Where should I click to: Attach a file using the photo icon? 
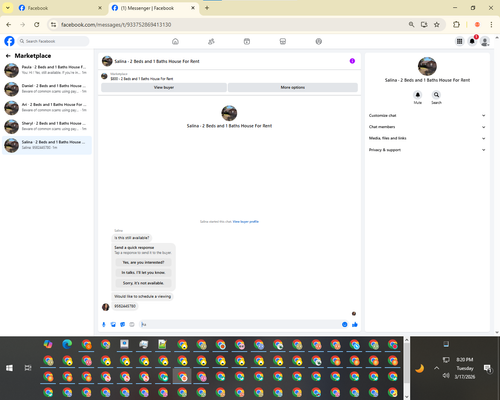[113, 324]
